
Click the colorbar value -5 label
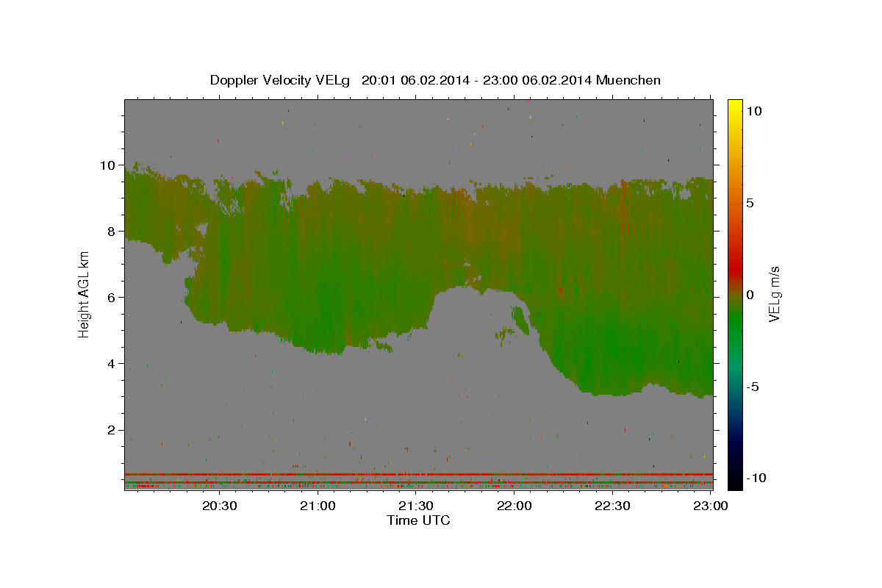click(753, 387)
